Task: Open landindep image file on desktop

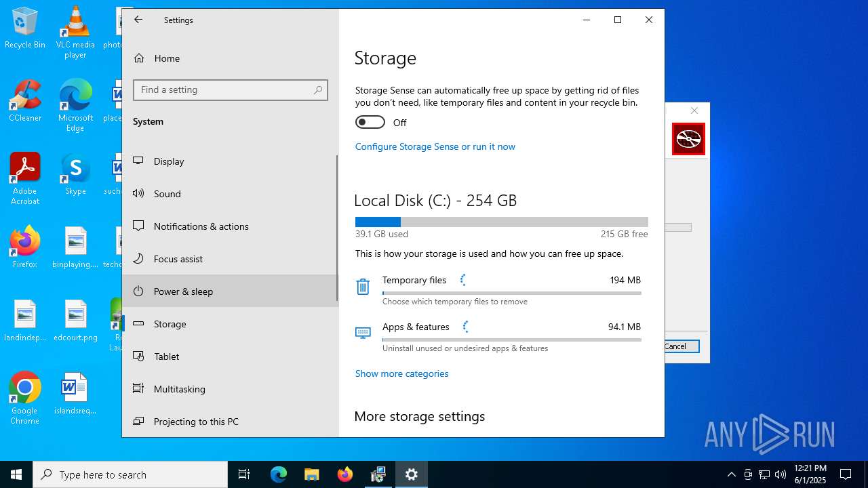Action: tap(25, 322)
